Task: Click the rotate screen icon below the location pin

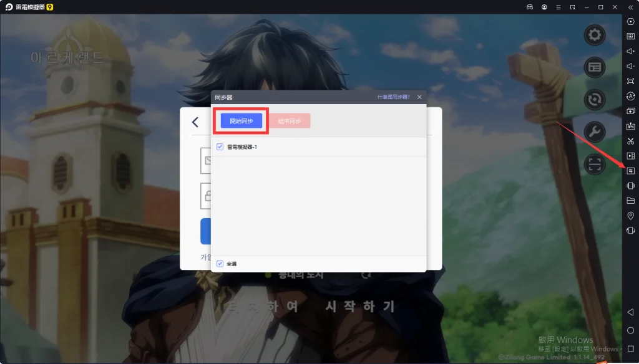Action: tap(630, 231)
